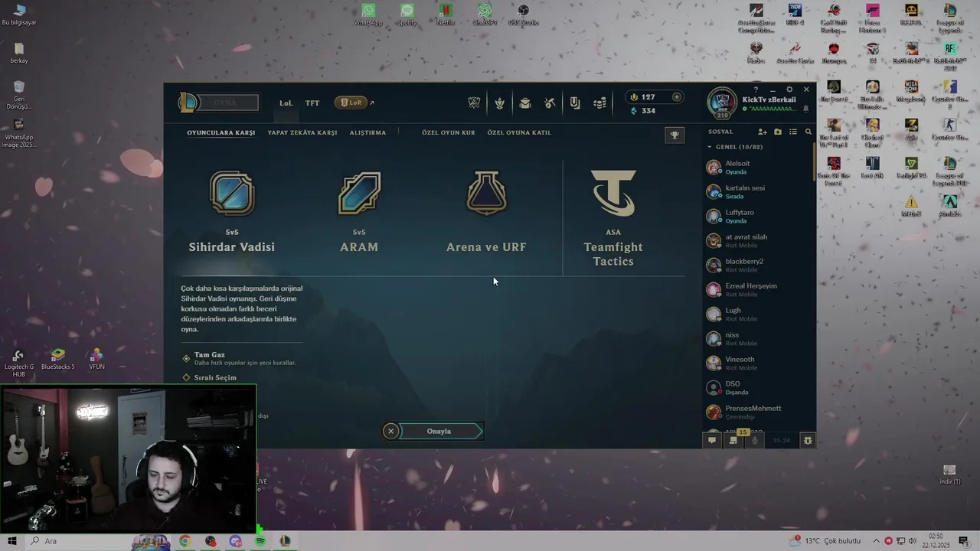Open chat with friend Ezreal Herşeyim

(x=758, y=289)
